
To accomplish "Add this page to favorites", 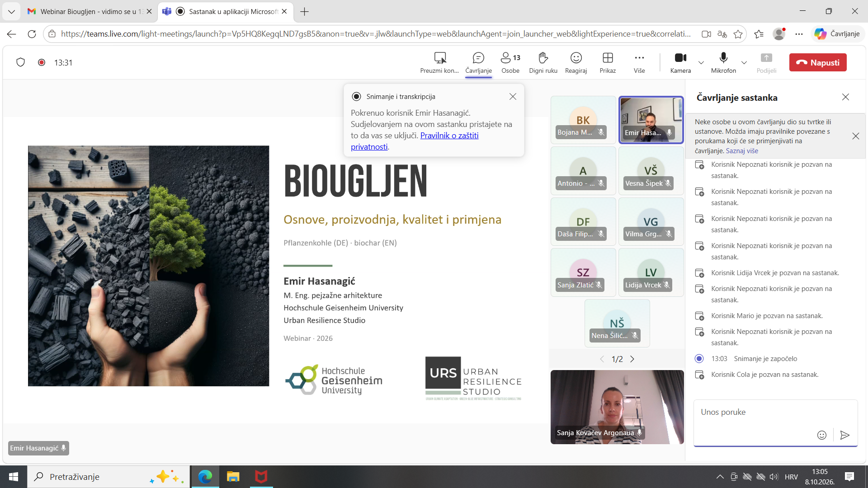I will [x=738, y=34].
